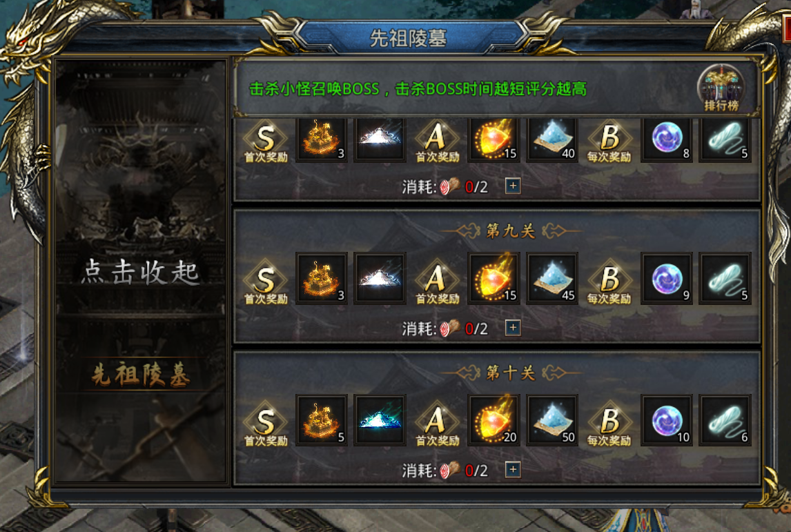Select the purple orb reward showing 10
Viewport: 791px width, 532px height.
666,420
